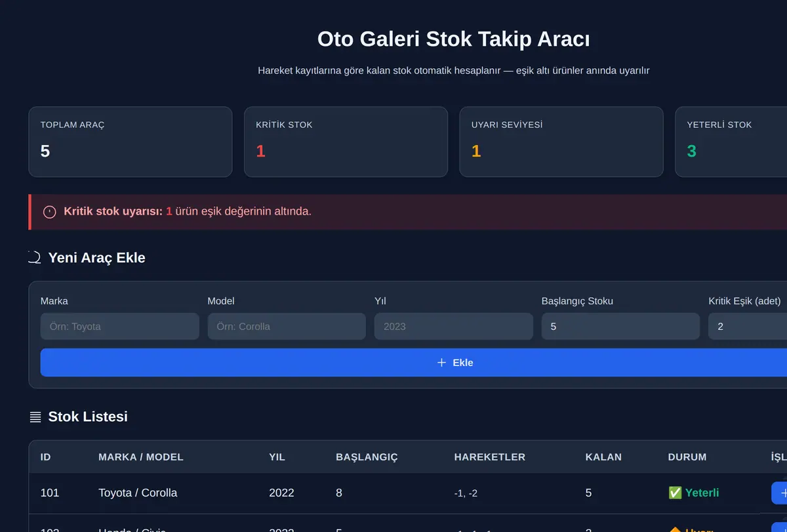The image size is (787, 532).
Task: Click the Yeni Araç Ekle heading
Action: click(97, 258)
